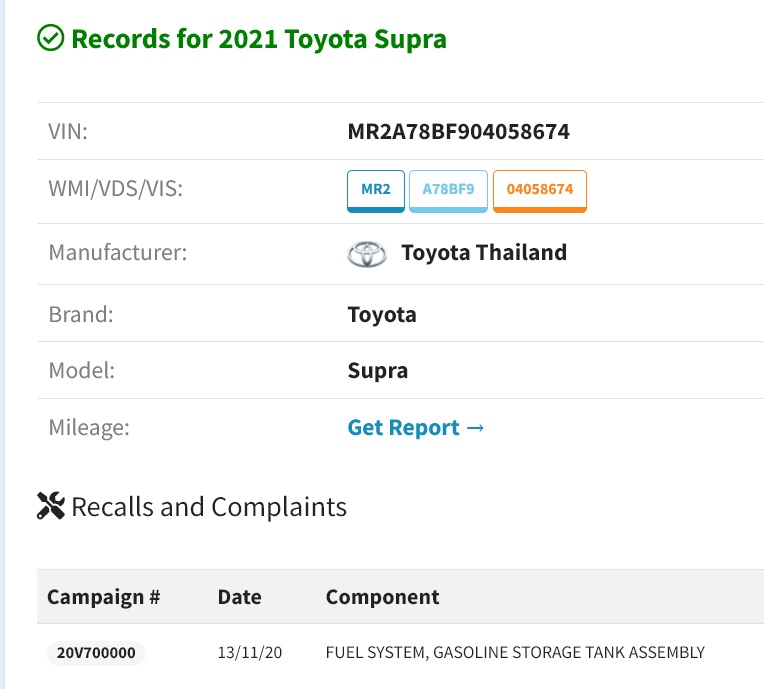Sort by Date column header
The width and height of the screenshot is (764, 689).
tap(239, 597)
